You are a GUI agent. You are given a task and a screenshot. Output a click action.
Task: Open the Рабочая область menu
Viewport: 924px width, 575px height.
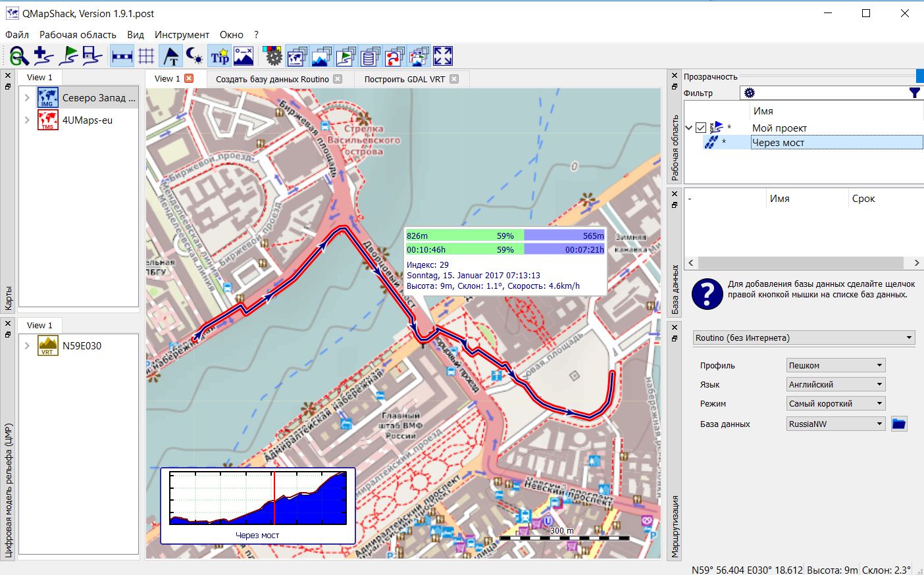[78, 34]
